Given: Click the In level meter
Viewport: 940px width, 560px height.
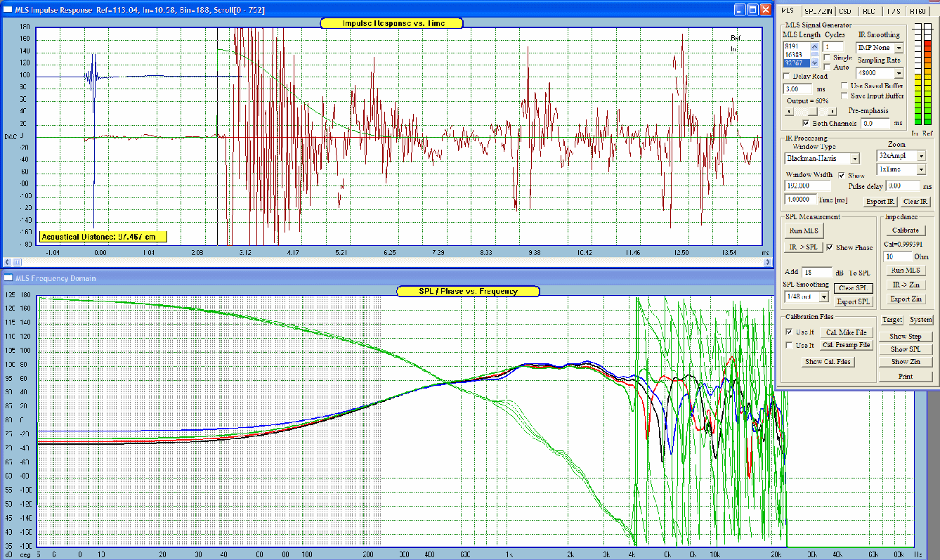Looking at the screenshot, I should 918,75.
